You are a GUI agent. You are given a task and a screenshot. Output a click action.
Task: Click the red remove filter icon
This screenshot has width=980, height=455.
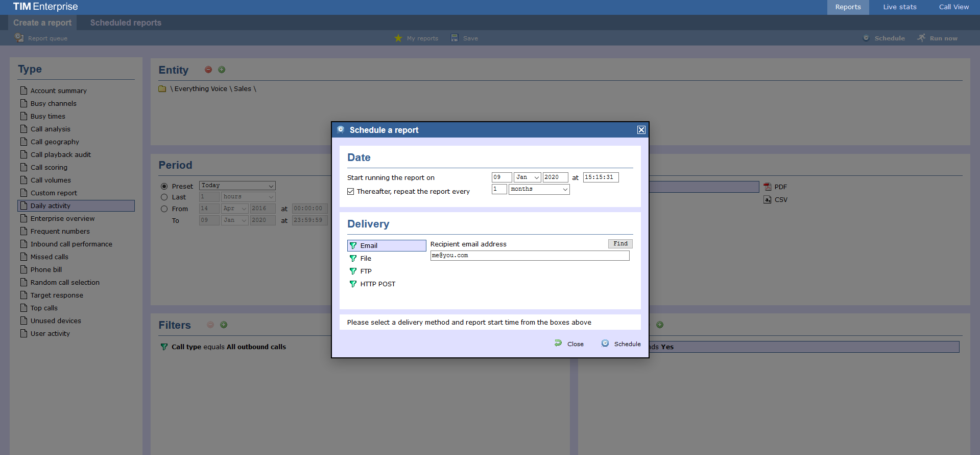[x=210, y=325]
